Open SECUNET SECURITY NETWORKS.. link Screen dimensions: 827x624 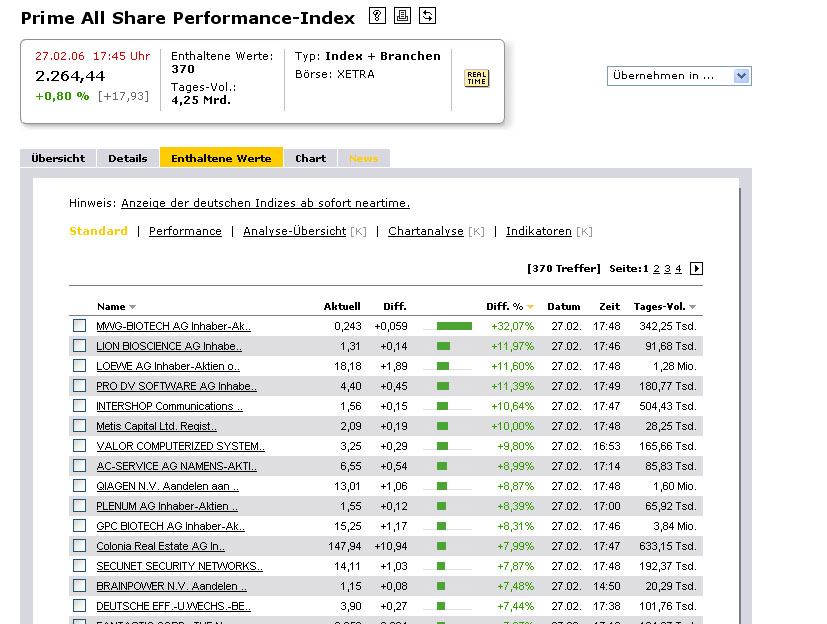179,567
